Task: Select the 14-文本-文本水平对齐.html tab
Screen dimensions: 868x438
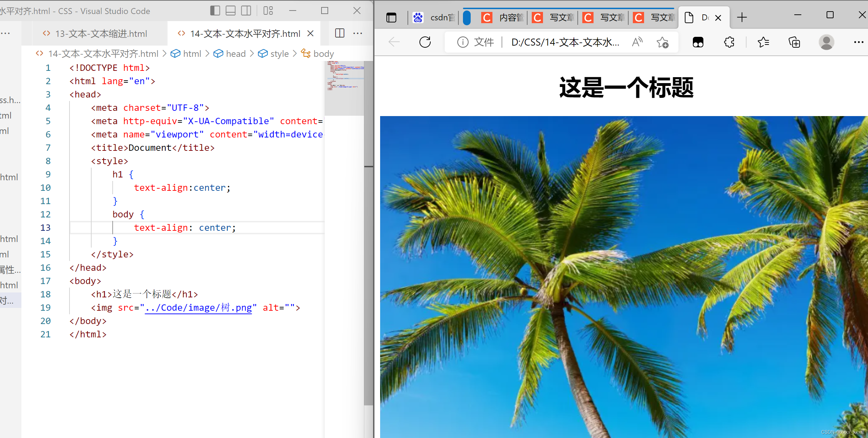Action: [243, 34]
